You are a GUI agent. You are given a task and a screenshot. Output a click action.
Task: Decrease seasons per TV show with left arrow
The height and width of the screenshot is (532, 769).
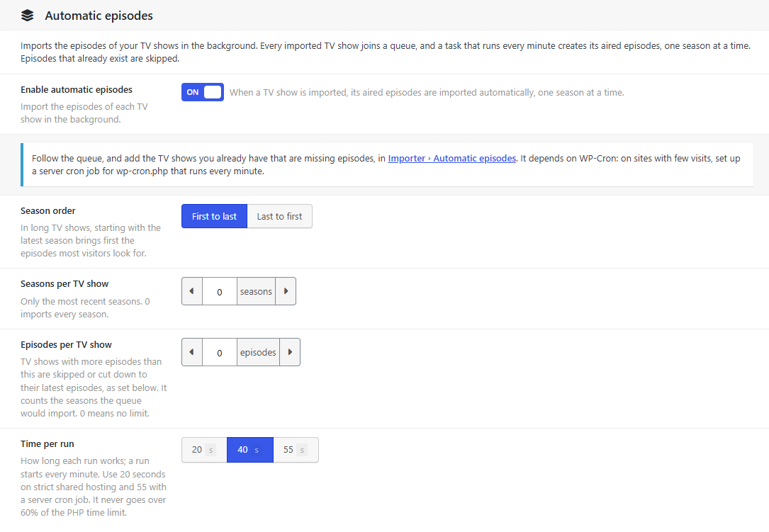pos(192,291)
